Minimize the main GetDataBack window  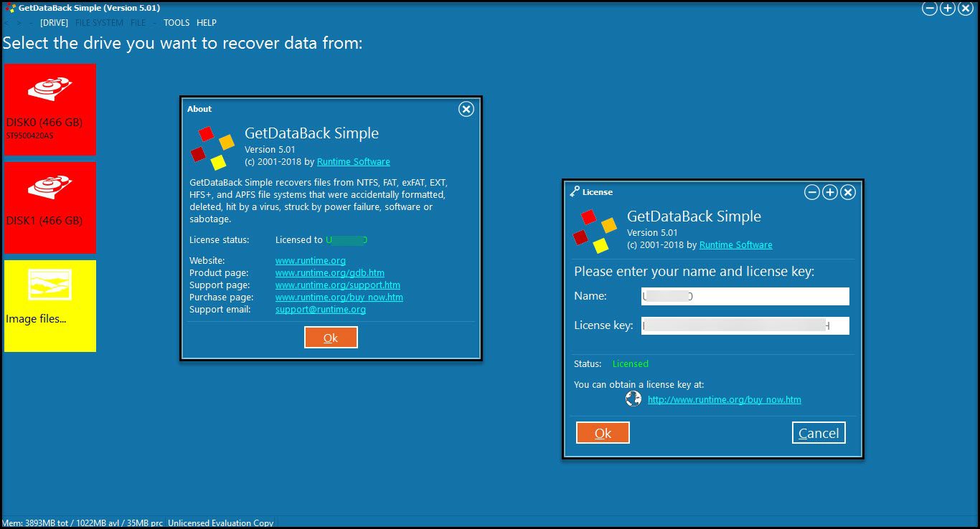pyautogui.click(x=930, y=9)
